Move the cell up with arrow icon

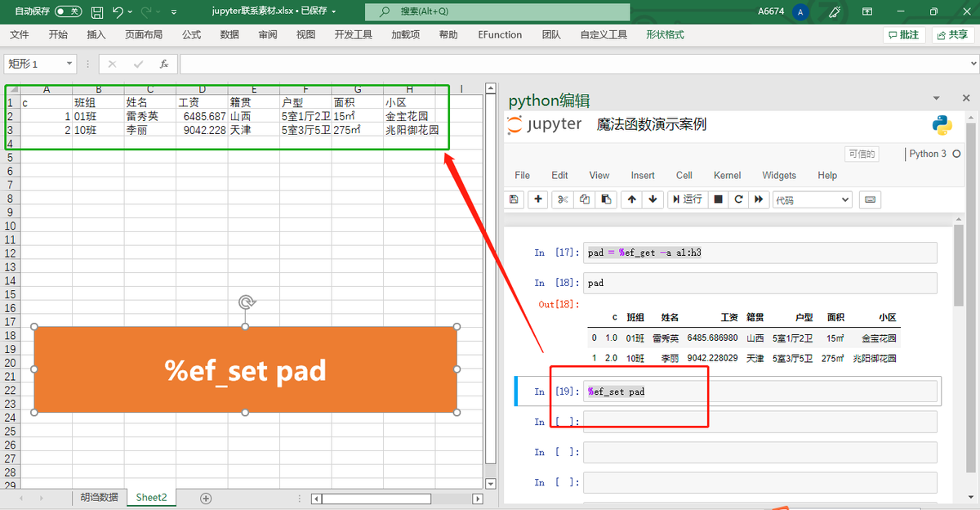[632, 199]
